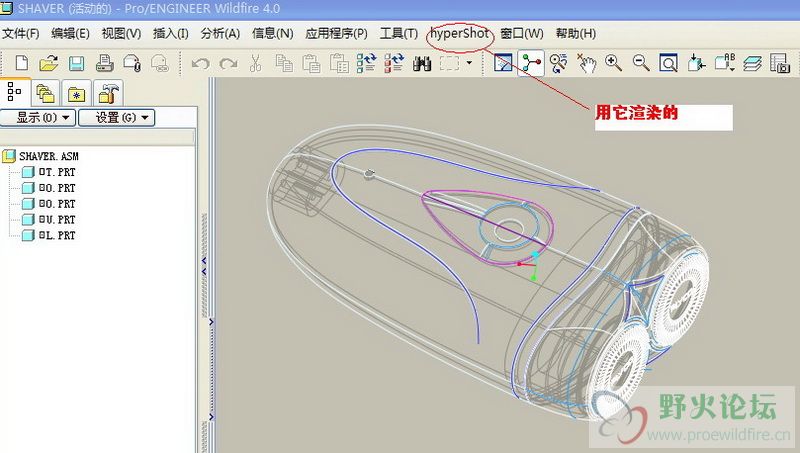Copy the selected items
Viewport: 800px width, 453px height.
point(284,63)
